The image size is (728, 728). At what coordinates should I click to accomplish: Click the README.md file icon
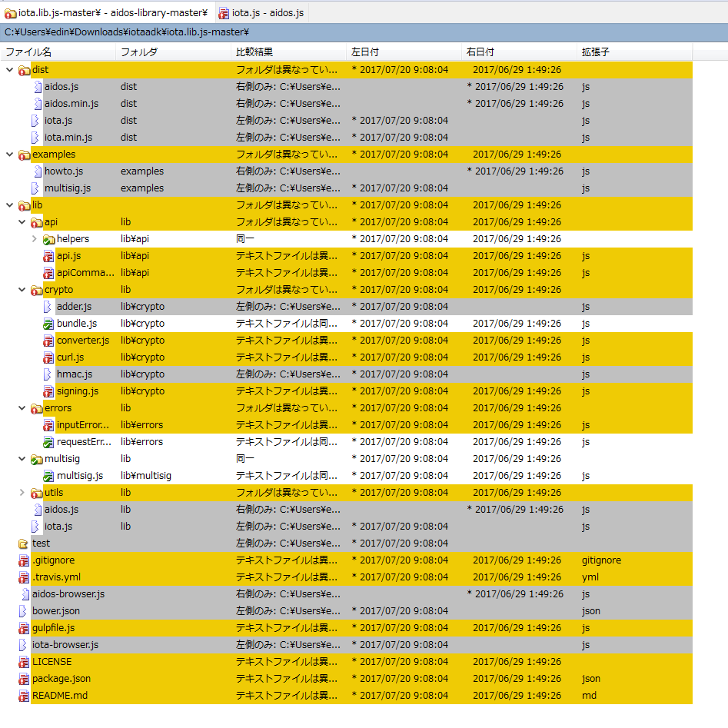tap(24, 696)
